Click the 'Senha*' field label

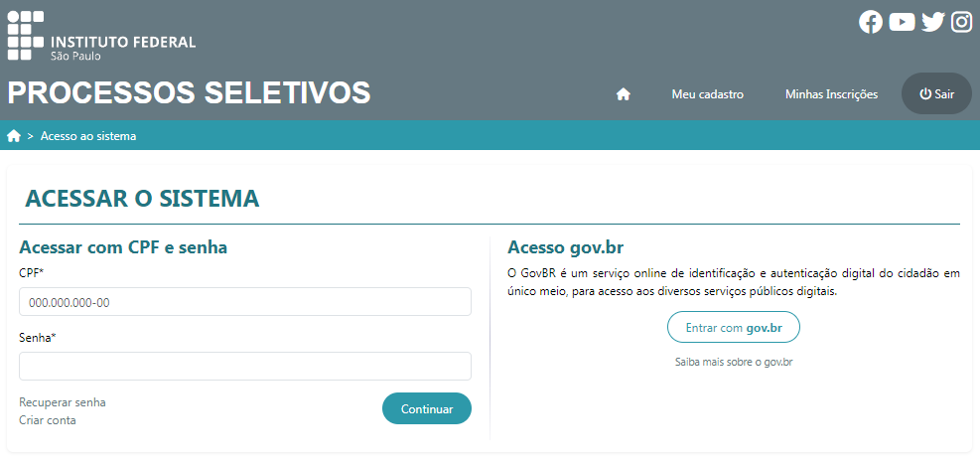point(38,338)
